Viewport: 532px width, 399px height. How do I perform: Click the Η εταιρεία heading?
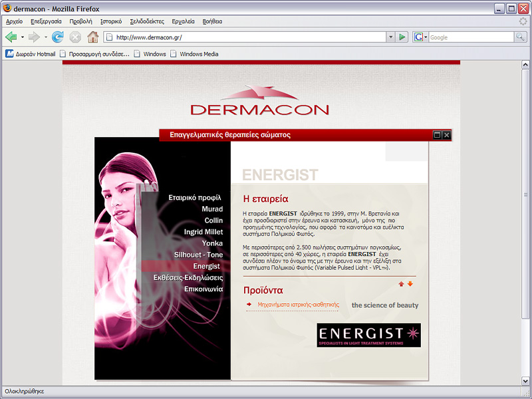265,199
